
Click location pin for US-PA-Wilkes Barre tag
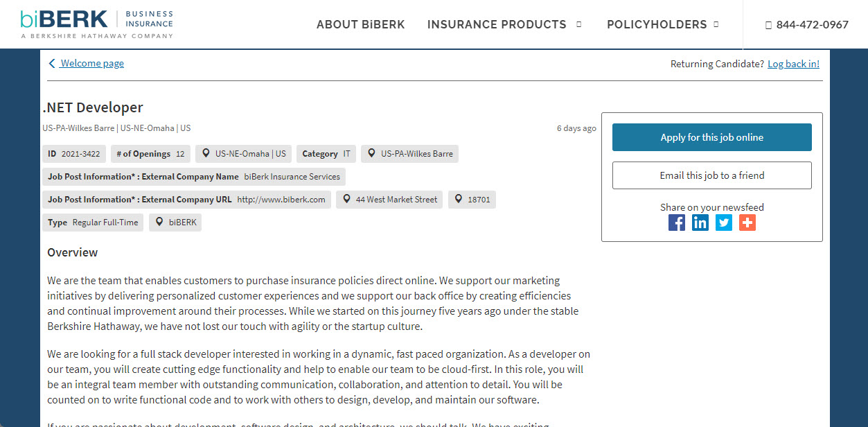(x=371, y=154)
